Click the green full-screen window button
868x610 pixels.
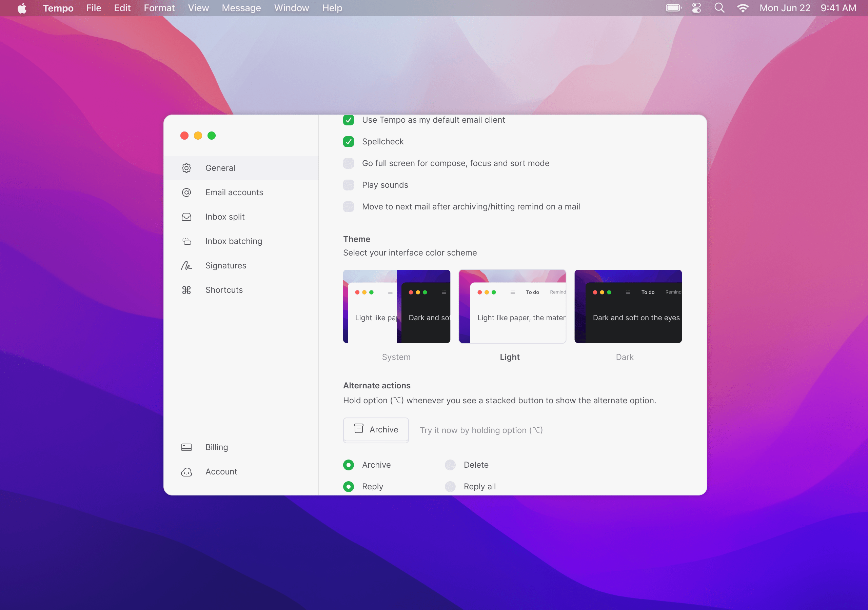[212, 136]
